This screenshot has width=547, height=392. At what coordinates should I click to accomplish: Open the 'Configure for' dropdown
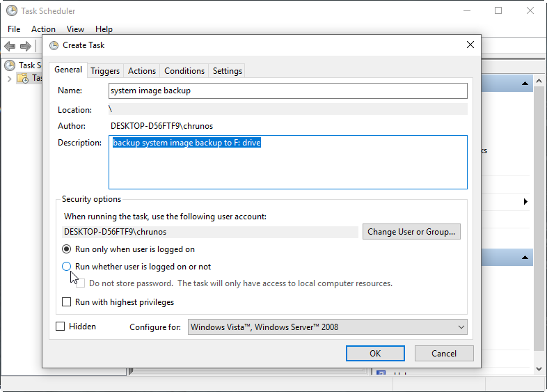328,327
